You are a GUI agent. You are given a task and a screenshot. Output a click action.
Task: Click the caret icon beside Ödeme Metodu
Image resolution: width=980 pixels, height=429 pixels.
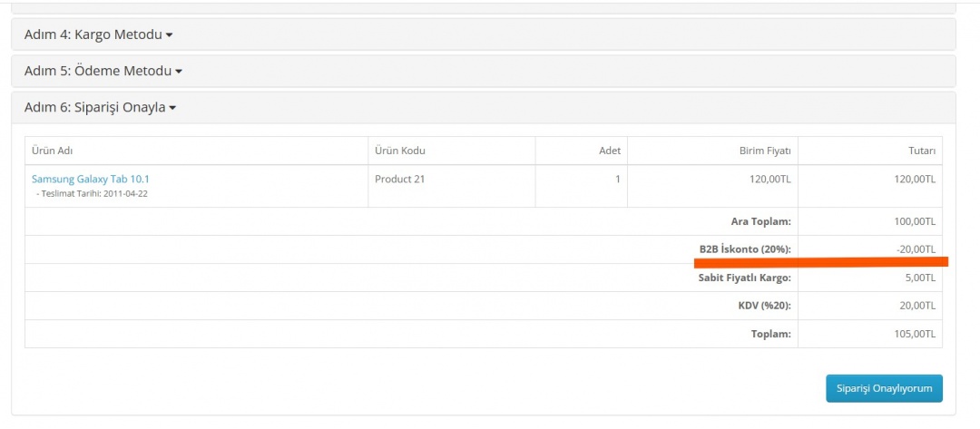[x=179, y=72]
